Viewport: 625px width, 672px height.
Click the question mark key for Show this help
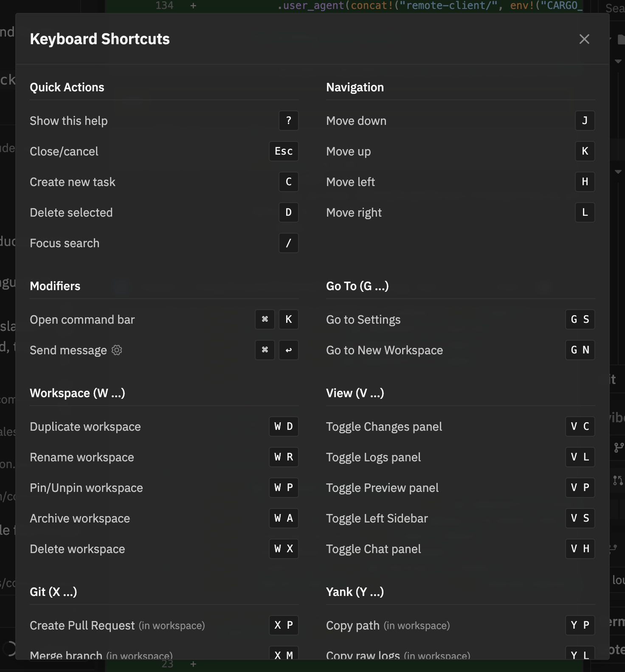click(289, 121)
